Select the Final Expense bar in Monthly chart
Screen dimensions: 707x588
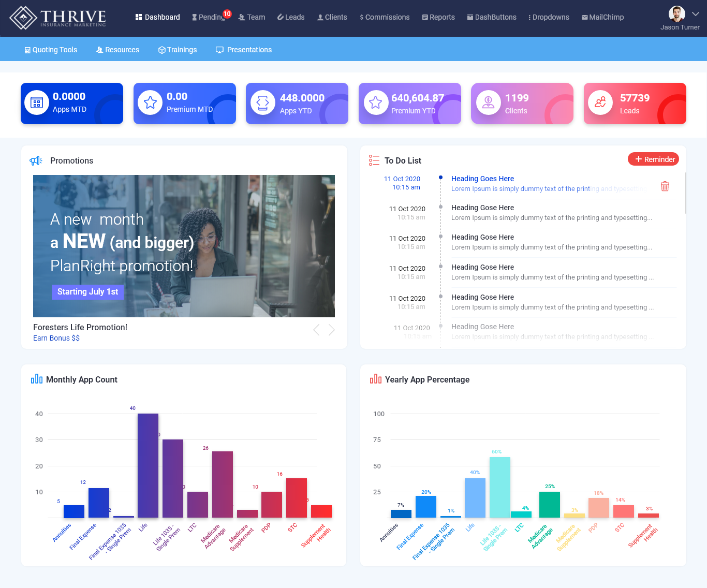99,503
